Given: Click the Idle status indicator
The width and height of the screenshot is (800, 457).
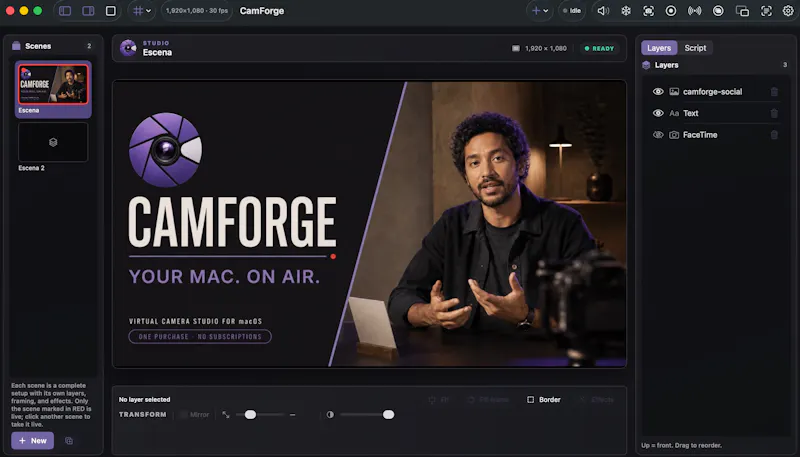Looking at the screenshot, I should click(x=571, y=11).
